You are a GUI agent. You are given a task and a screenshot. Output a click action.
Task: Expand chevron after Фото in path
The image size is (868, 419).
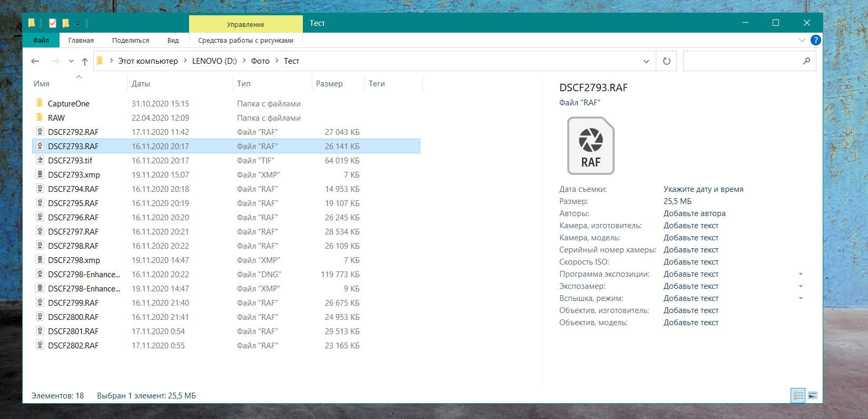point(277,61)
